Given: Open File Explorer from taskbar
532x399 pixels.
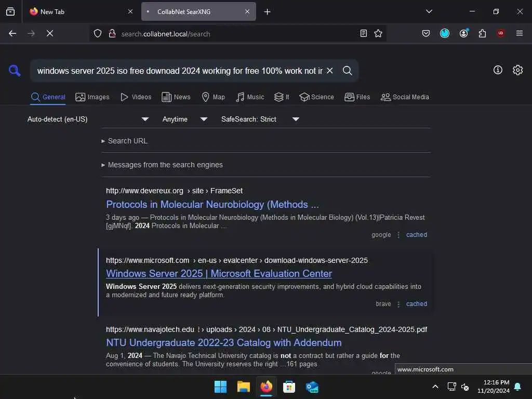Looking at the screenshot, I should [243, 387].
